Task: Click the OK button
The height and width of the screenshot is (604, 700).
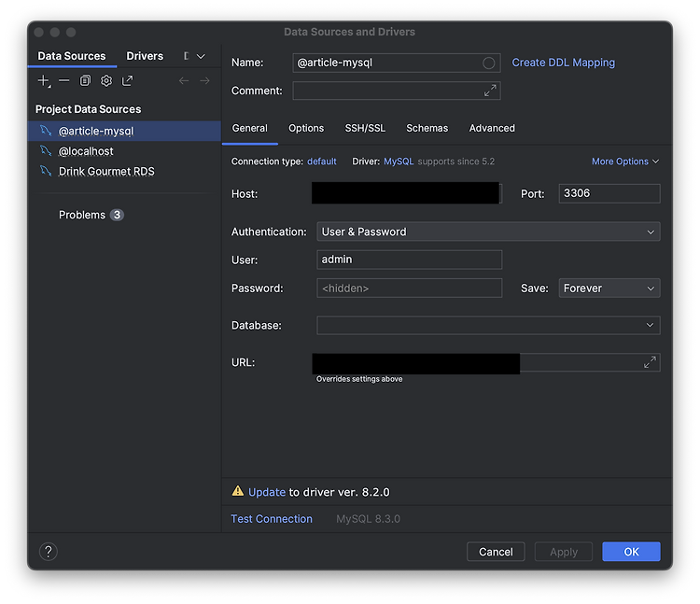Action: (x=631, y=552)
